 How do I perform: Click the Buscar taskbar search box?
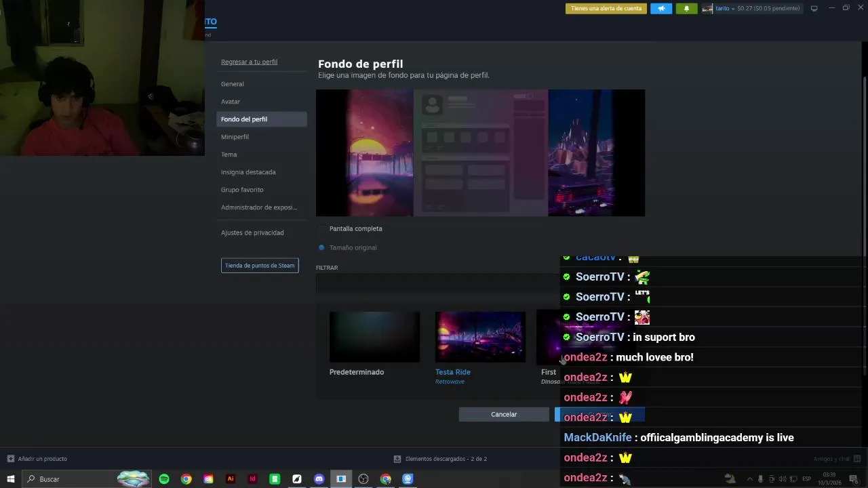point(88,479)
